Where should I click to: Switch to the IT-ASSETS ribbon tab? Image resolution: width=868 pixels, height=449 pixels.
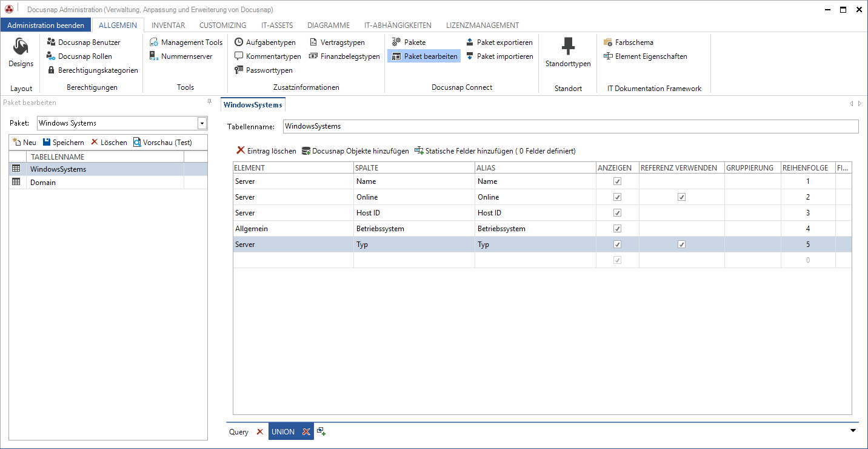pyautogui.click(x=277, y=25)
